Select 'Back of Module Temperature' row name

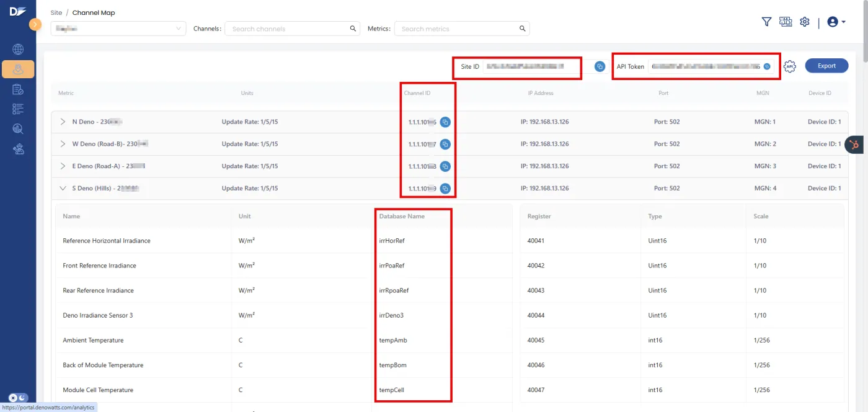click(103, 365)
